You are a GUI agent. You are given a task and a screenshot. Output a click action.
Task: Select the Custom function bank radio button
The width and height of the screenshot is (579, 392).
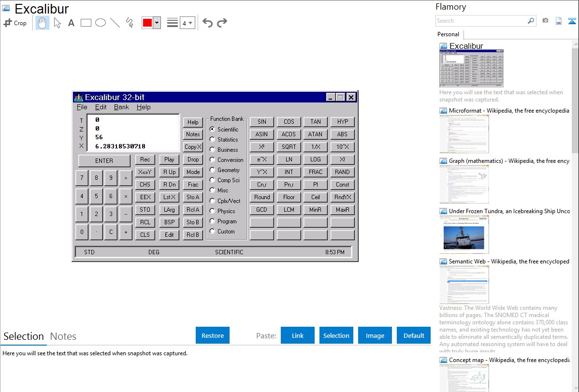(212, 231)
